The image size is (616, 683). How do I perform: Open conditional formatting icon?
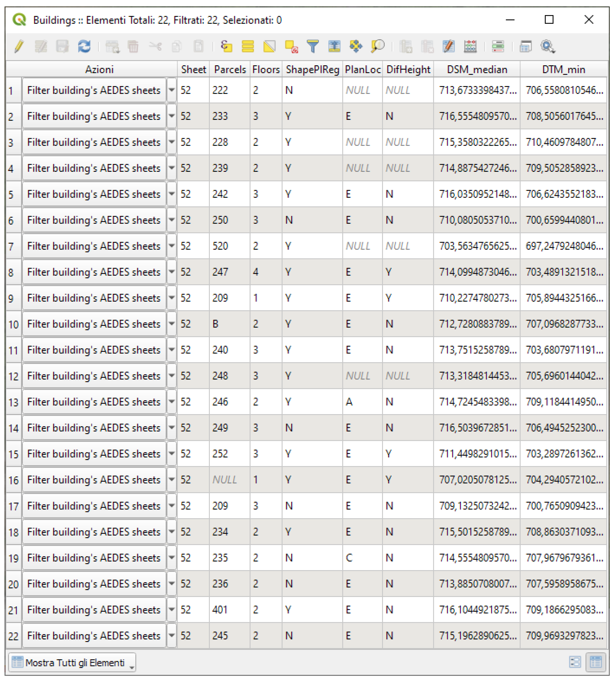tap(498, 46)
